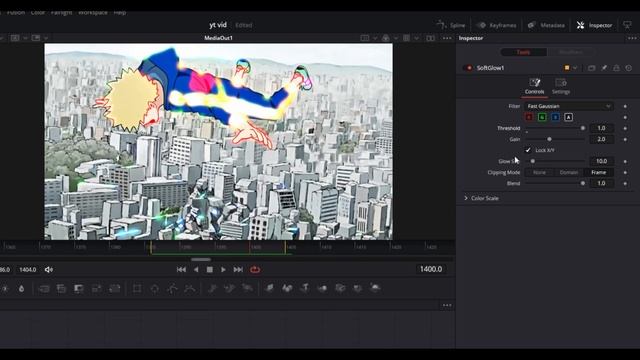Add a pMerge particle node
Viewport: 640px width, 360px height.
coord(230,289)
